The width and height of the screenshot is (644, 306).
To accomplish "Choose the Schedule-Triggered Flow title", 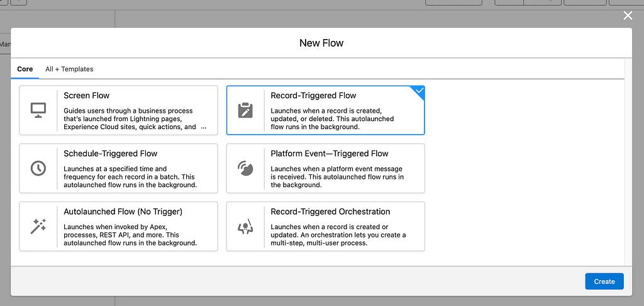I will coord(110,154).
